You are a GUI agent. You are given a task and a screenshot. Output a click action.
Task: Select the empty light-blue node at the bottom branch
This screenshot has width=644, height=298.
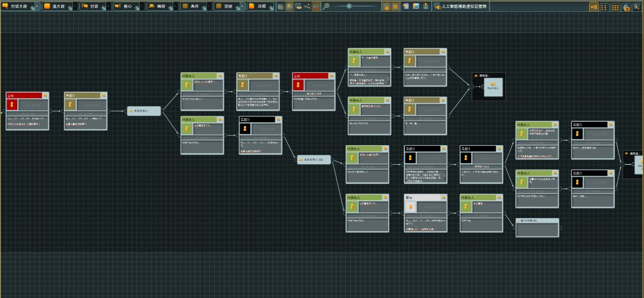tap(537, 228)
